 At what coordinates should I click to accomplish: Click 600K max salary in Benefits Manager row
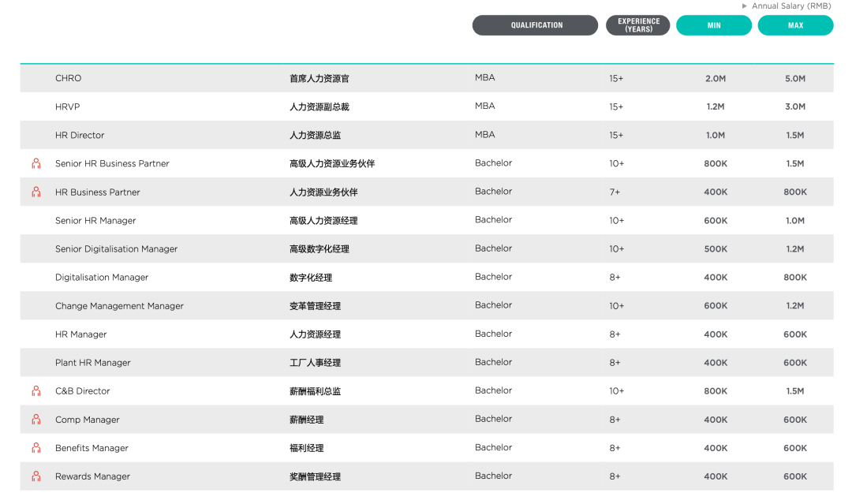[x=795, y=447]
